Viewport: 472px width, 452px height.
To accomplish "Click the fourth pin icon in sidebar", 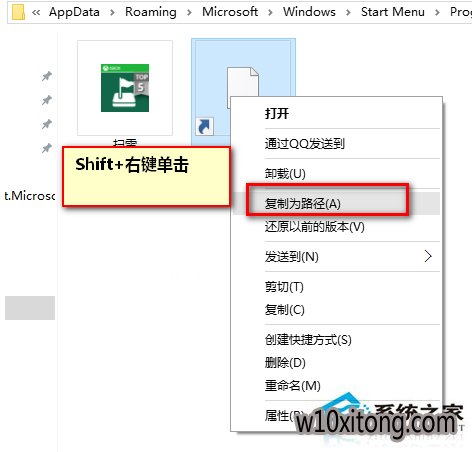I will (x=47, y=148).
